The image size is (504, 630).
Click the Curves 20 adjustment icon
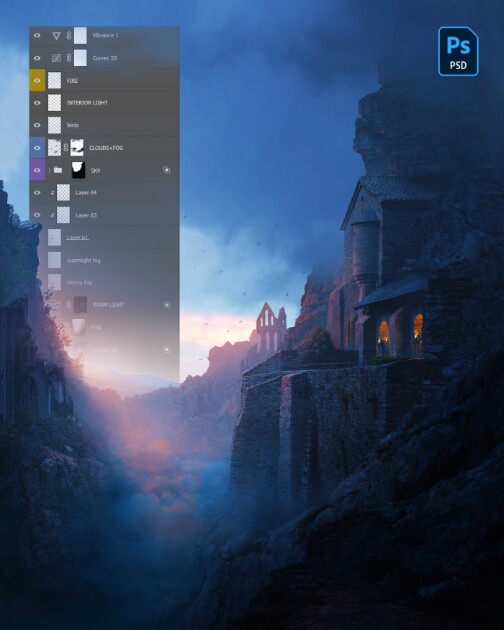[x=56, y=58]
